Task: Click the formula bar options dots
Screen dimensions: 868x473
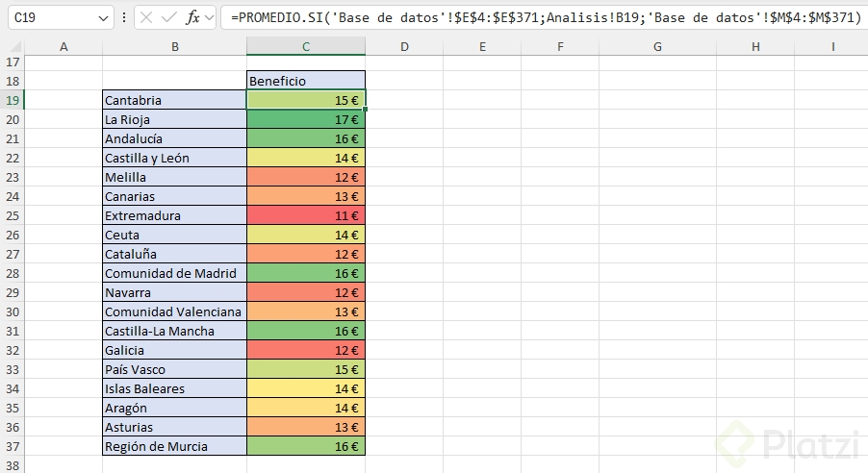Action: point(124,17)
